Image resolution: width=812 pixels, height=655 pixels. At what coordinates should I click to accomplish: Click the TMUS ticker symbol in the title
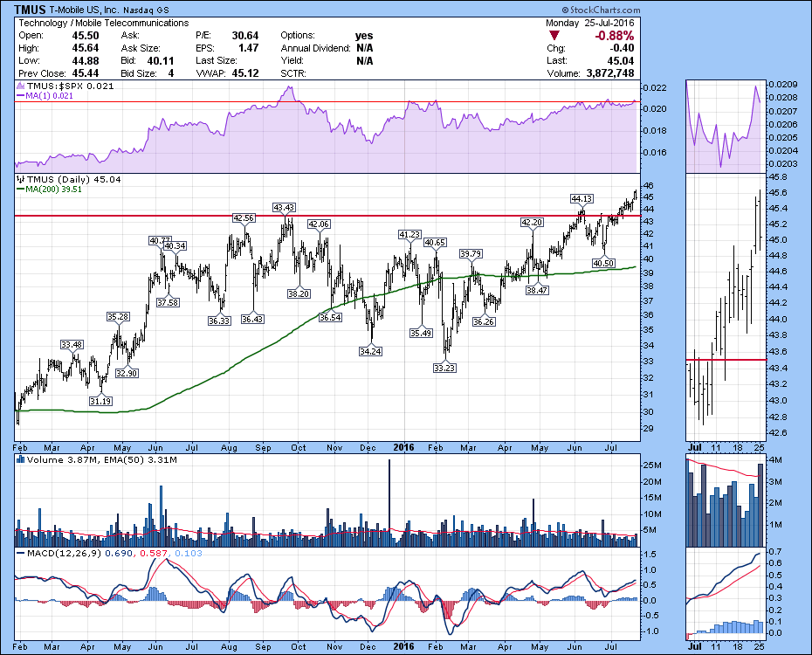click(x=30, y=10)
